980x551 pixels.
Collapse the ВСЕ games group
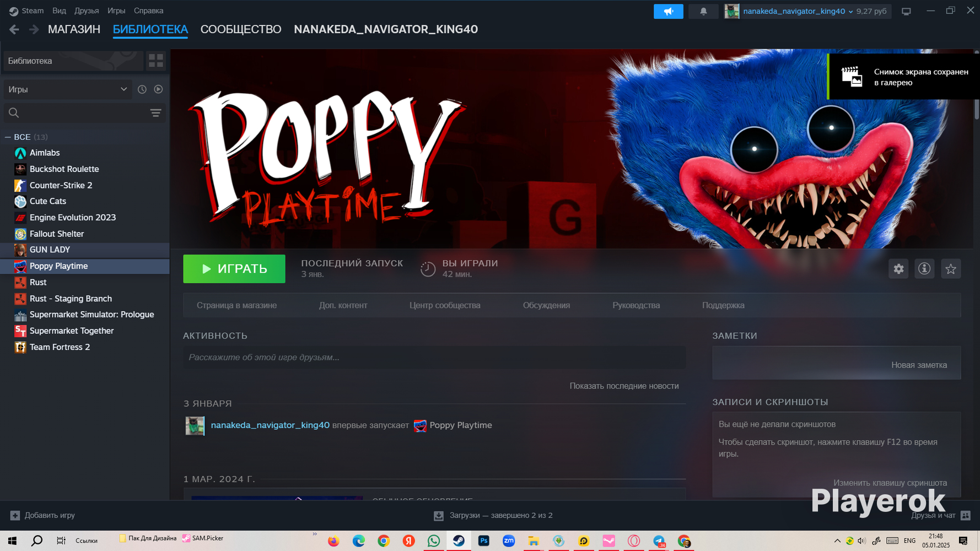tap(8, 137)
